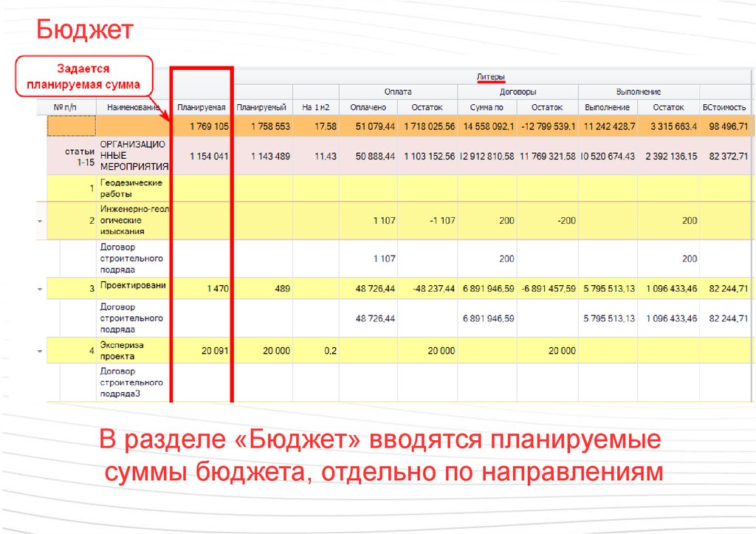Click the Литеры band header
This screenshot has width=756, height=534.
tap(490, 77)
